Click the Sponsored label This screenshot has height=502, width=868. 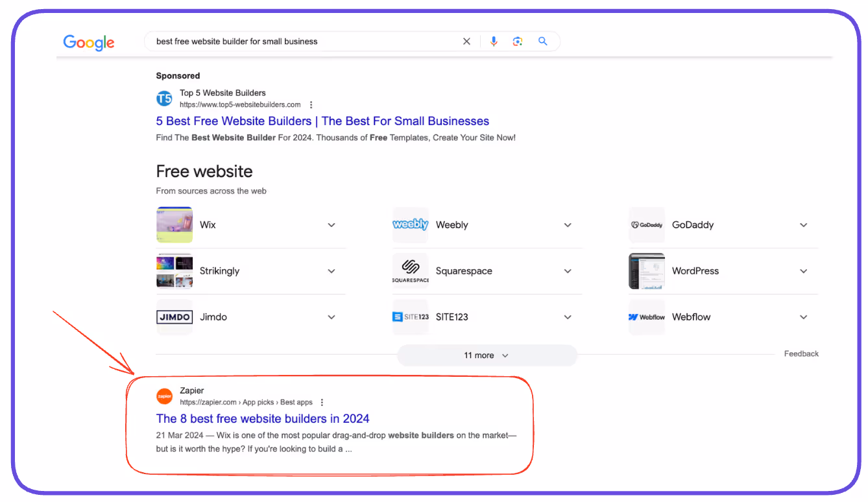pyautogui.click(x=178, y=76)
